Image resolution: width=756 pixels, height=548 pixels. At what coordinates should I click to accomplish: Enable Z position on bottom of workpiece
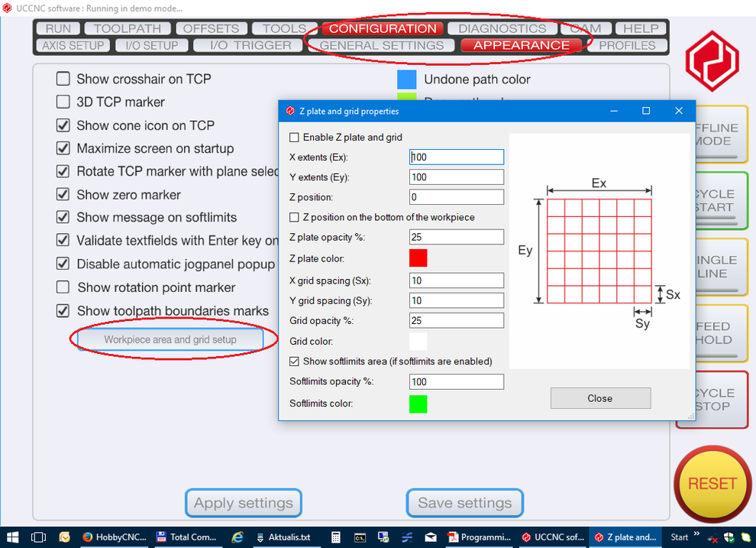click(x=295, y=217)
